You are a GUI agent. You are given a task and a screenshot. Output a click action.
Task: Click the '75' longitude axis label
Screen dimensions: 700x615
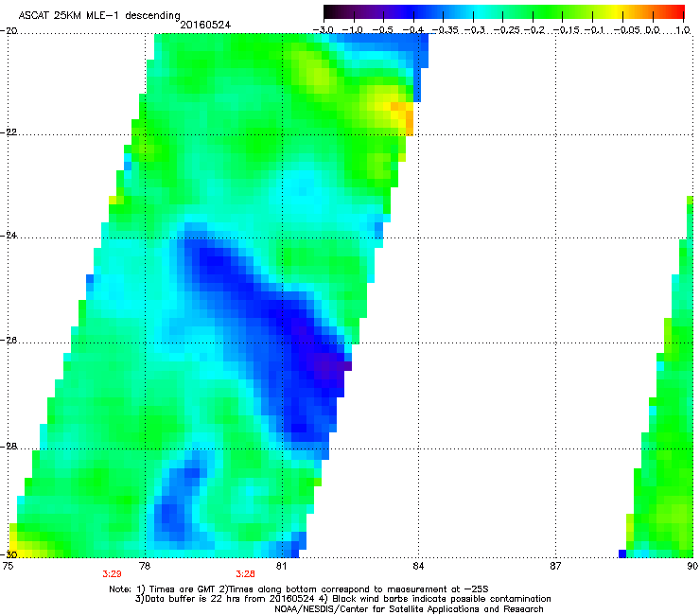pyautogui.click(x=8, y=567)
